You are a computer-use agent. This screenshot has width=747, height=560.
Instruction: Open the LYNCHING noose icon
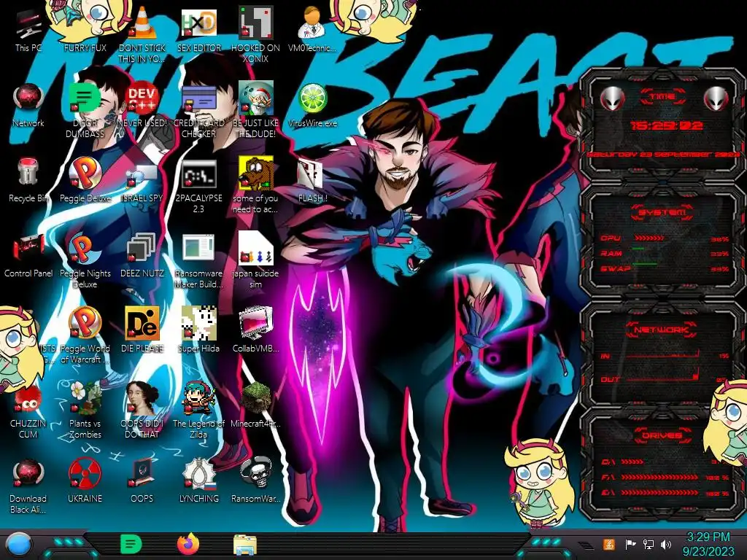pyautogui.click(x=198, y=473)
